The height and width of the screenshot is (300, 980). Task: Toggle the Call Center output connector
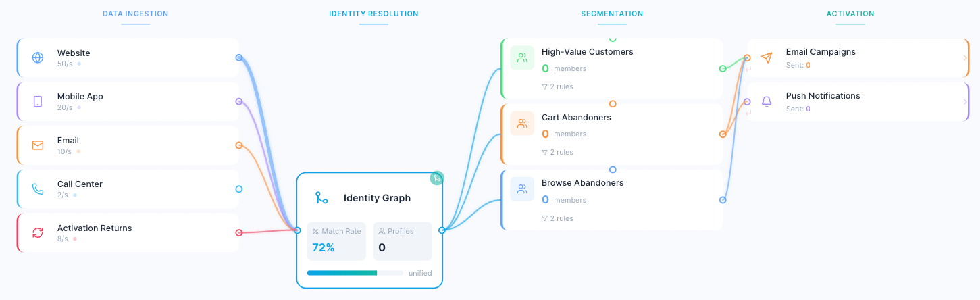click(238, 189)
